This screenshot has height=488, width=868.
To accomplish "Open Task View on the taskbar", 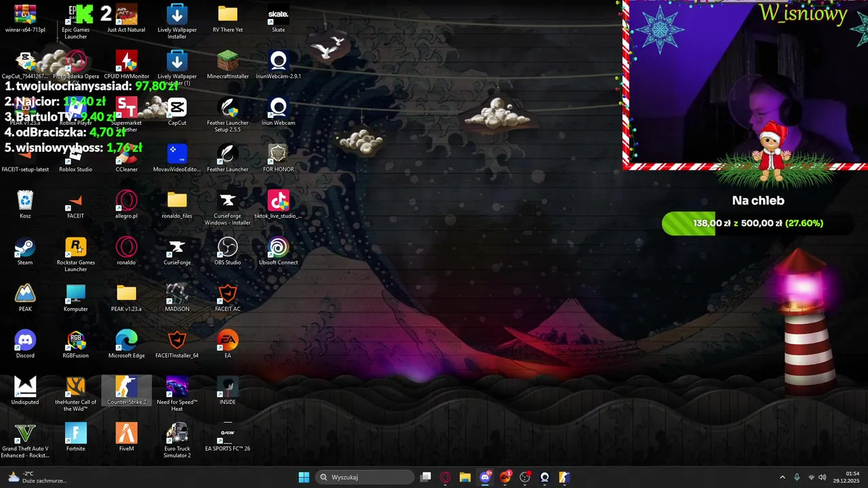I will [x=425, y=477].
